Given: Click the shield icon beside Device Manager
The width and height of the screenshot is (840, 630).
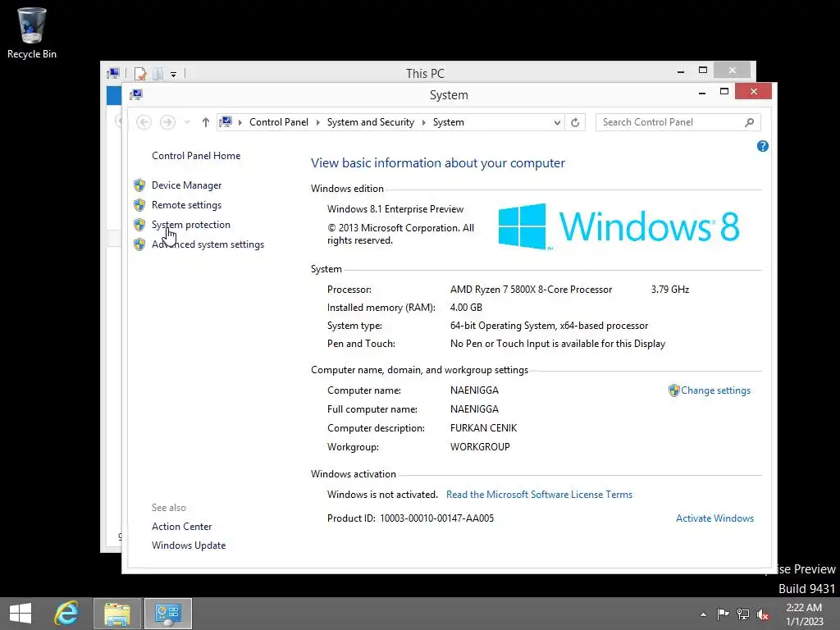Looking at the screenshot, I should tap(139, 185).
